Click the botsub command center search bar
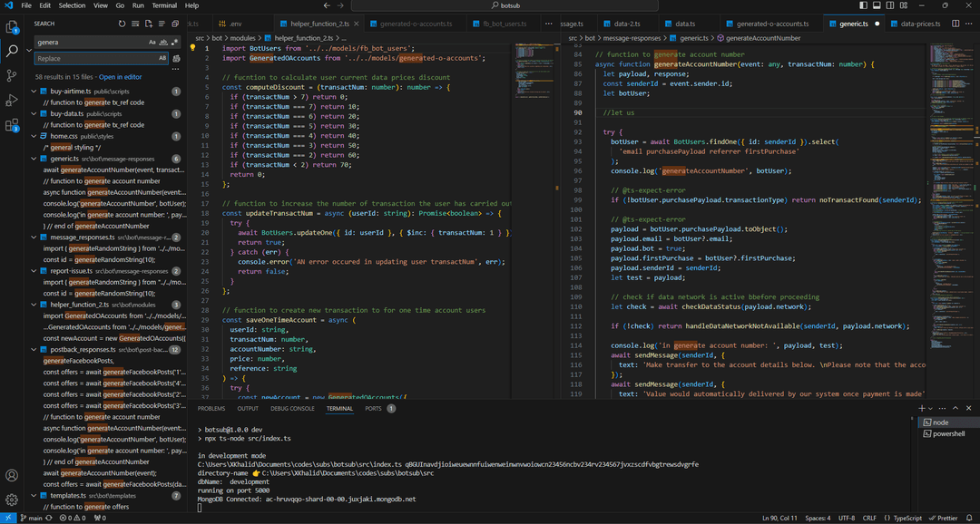Viewport: 980px width, 524px height. tap(505, 5)
